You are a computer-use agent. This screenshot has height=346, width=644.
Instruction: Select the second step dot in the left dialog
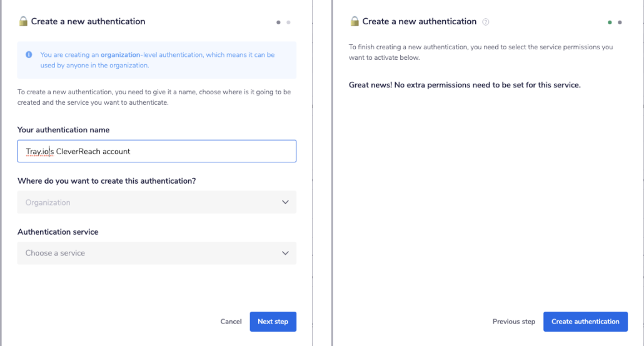pos(288,22)
